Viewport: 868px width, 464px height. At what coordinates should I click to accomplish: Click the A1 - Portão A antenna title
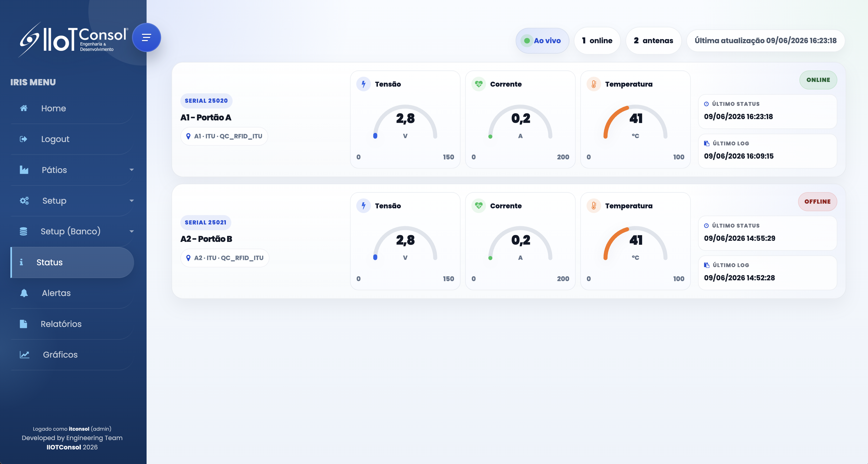(206, 117)
